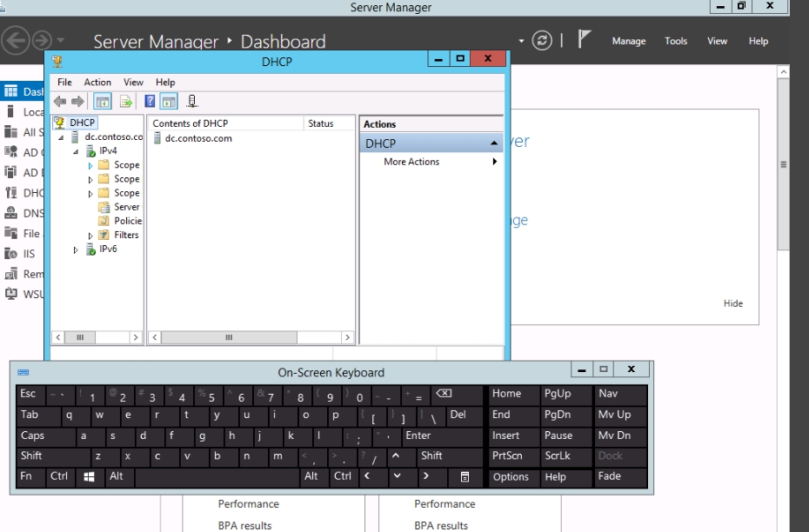
Task: Tap the PrtScn key on On-Screen Keyboard
Action: (514, 456)
